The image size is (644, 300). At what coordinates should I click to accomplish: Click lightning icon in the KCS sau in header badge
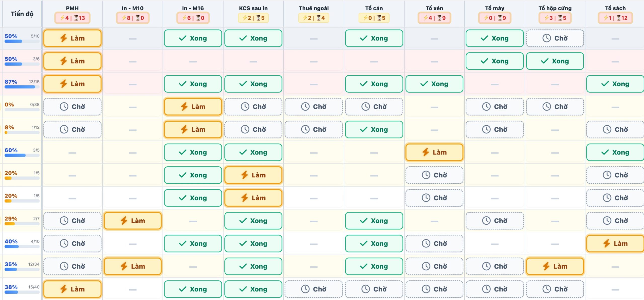tap(245, 18)
